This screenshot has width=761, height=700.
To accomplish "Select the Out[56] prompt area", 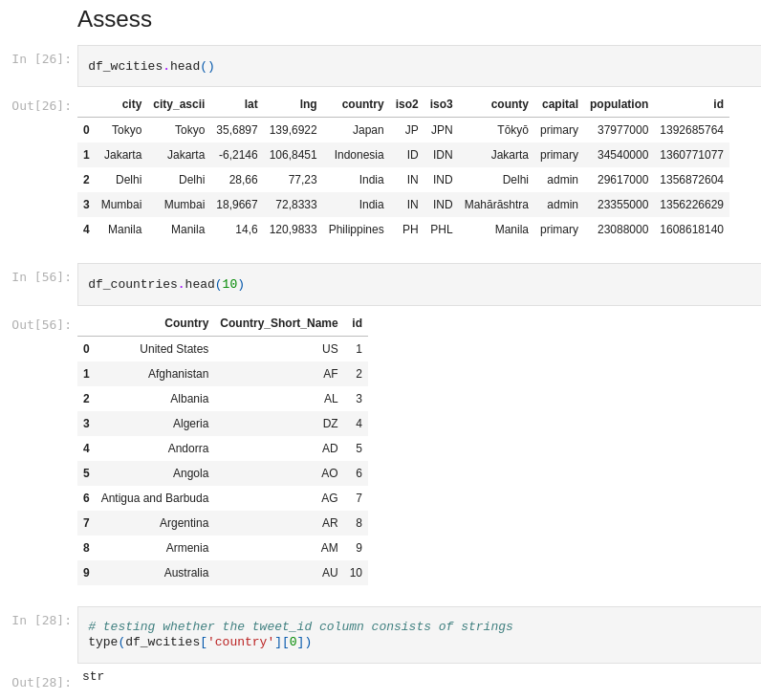I will point(41,325).
